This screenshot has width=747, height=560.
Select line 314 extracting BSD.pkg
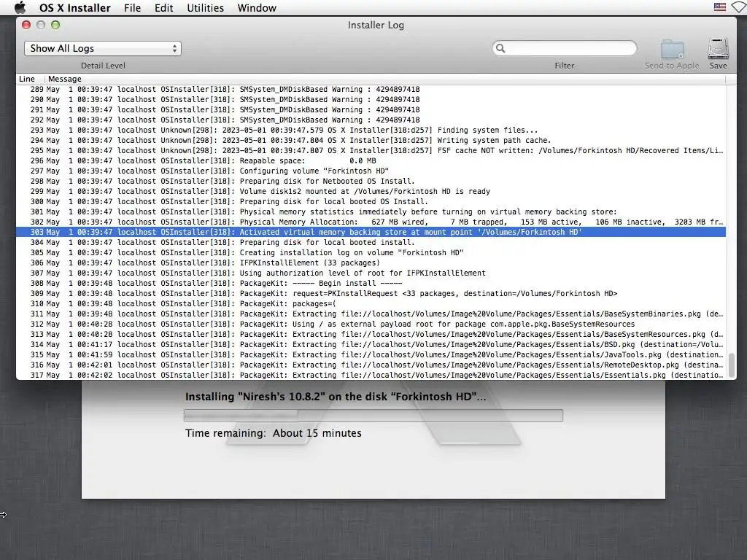pos(371,344)
